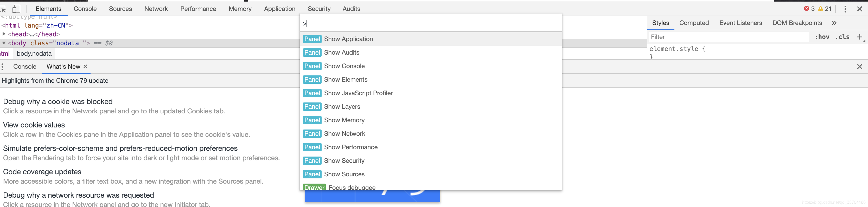The width and height of the screenshot is (868, 207).
Task: Toggle the .cls class editor
Action: (x=842, y=37)
